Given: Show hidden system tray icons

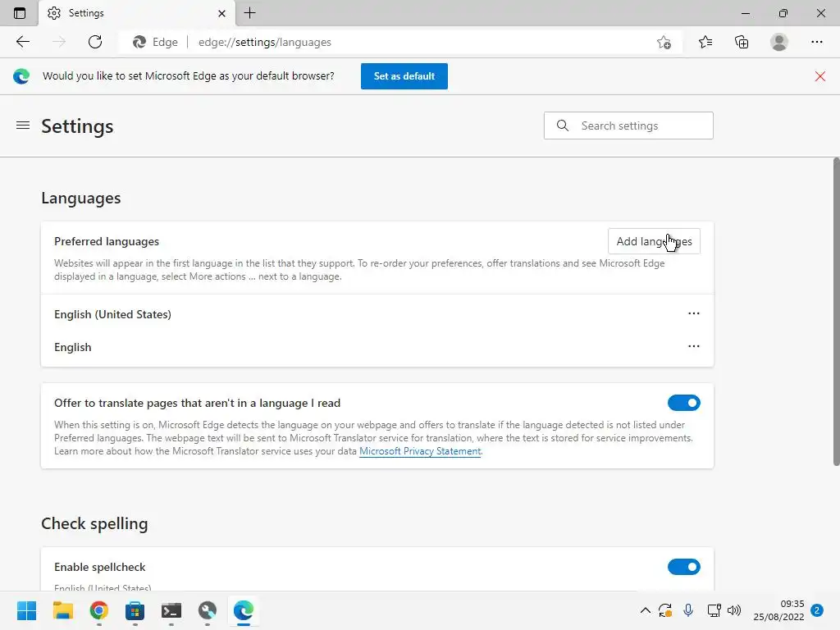Looking at the screenshot, I should pyautogui.click(x=646, y=610).
